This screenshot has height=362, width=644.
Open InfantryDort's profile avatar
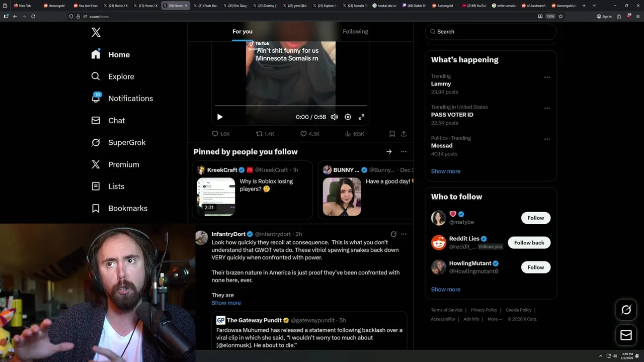click(202, 238)
